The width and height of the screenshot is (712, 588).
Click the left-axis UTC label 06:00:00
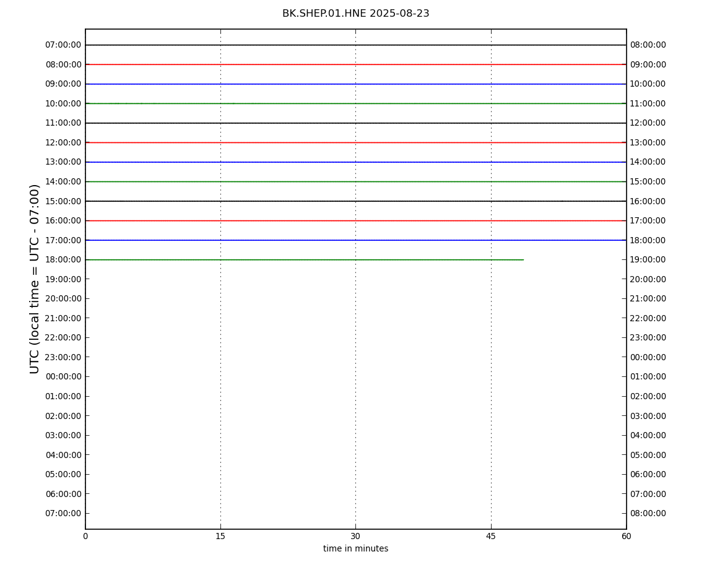point(63,494)
